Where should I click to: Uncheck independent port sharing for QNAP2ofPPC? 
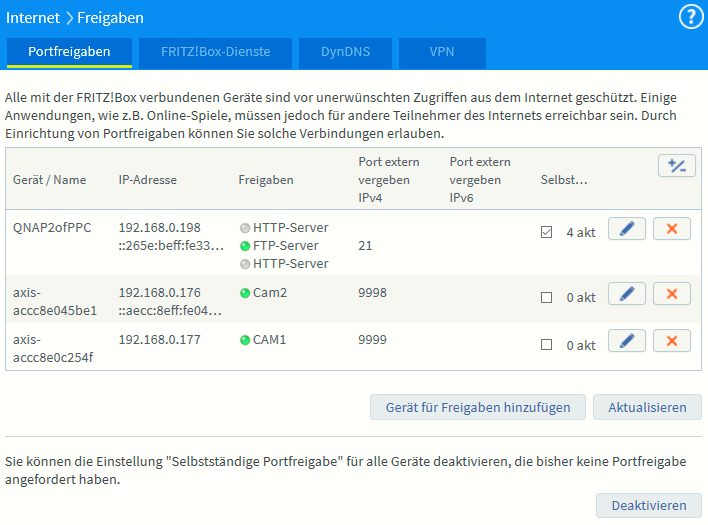click(x=546, y=232)
